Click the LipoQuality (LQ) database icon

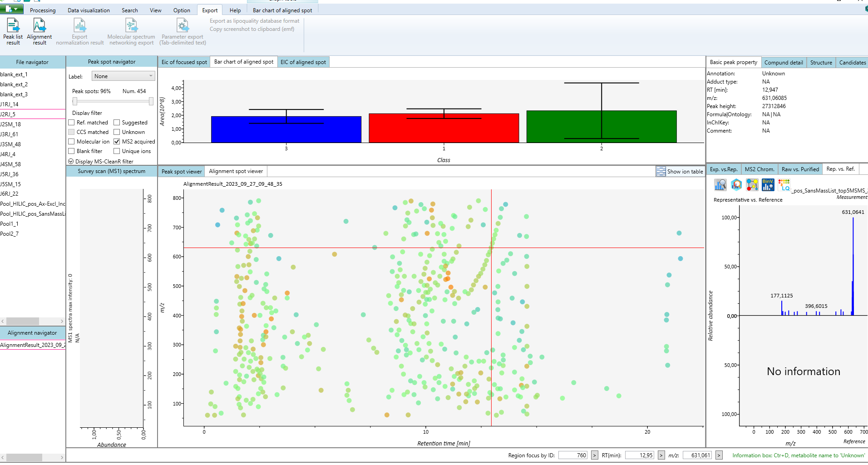[x=784, y=185]
